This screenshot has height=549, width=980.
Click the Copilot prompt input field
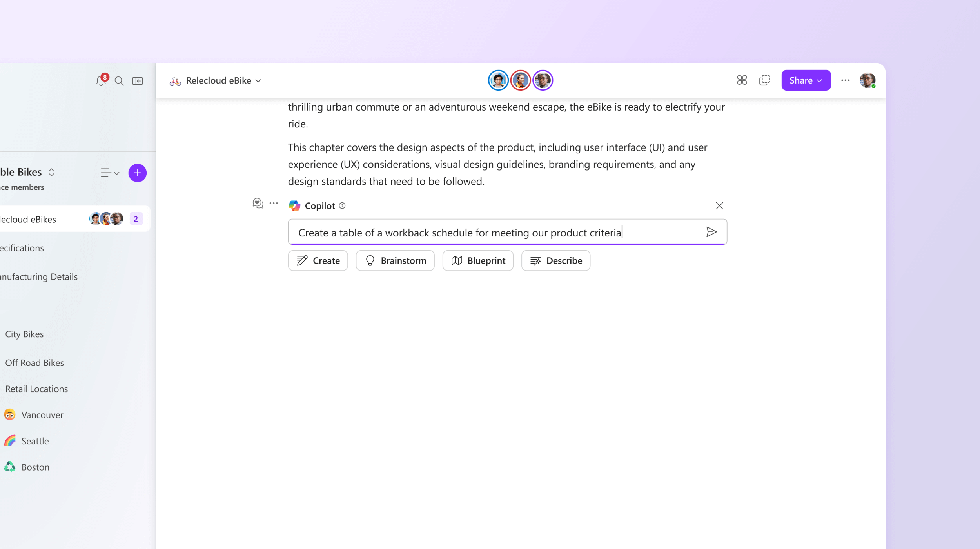pos(507,232)
